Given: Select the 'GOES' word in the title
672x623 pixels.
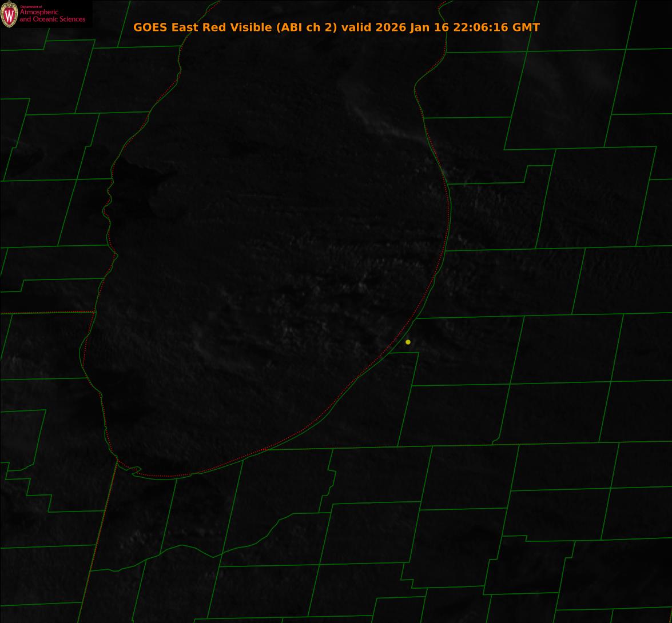Looking at the screenshot, I should click(x=150, y=27).
